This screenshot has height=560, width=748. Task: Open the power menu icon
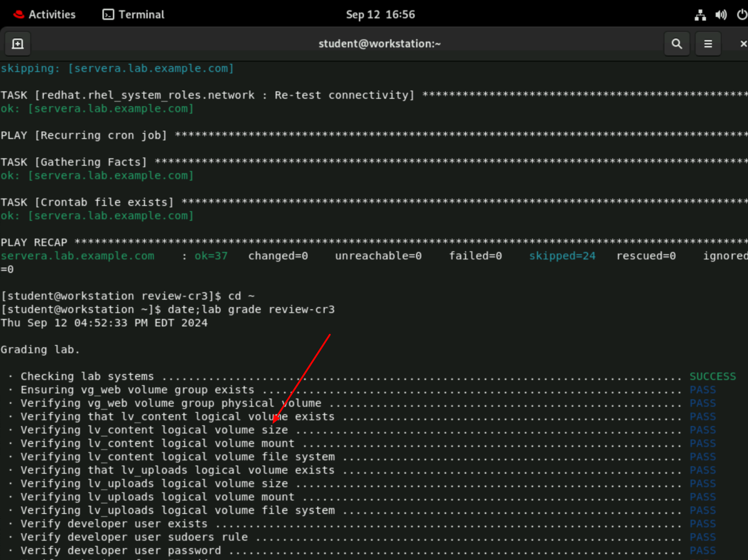(x=742, y=14)
